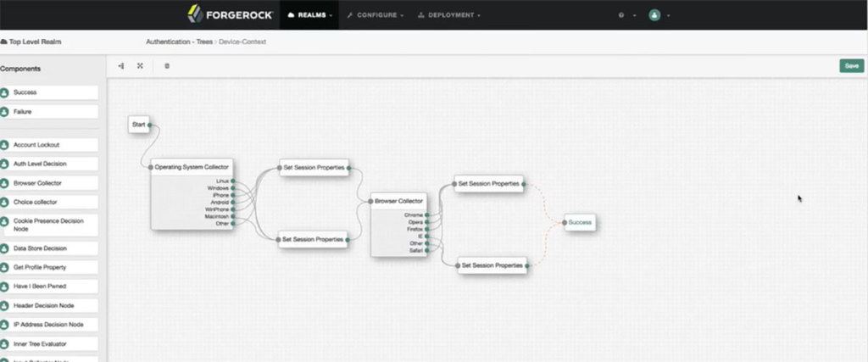The image size is (868, 362).
Task: Open the Realms dropdown menu
Action: (x=310, y=15)
